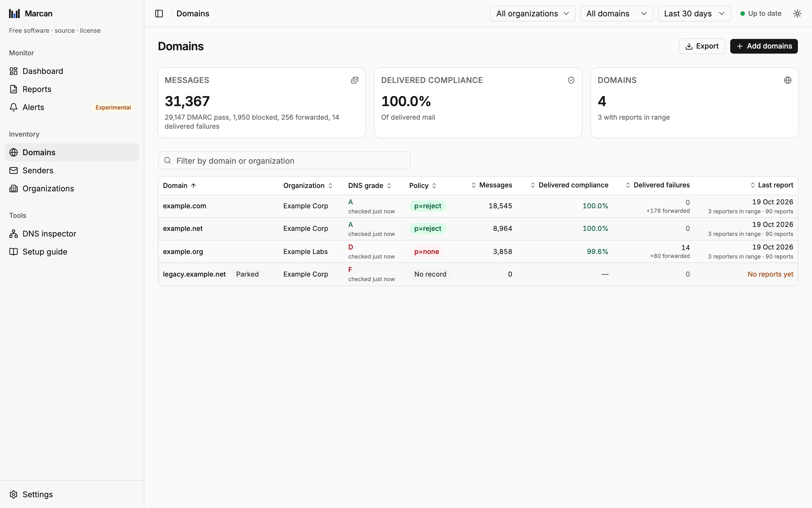The image size is (812, 508).
Task: Click the Example Labs organization cell
Action: pos(305,251)
